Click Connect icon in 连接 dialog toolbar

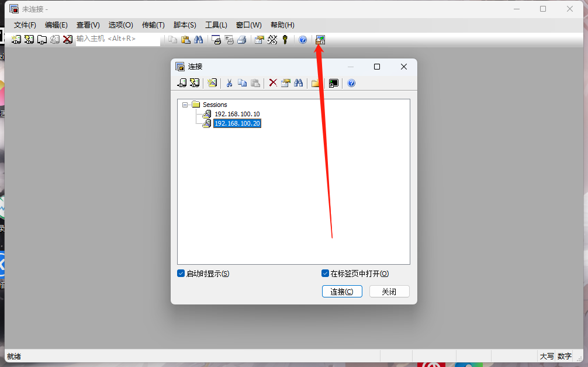182,83
